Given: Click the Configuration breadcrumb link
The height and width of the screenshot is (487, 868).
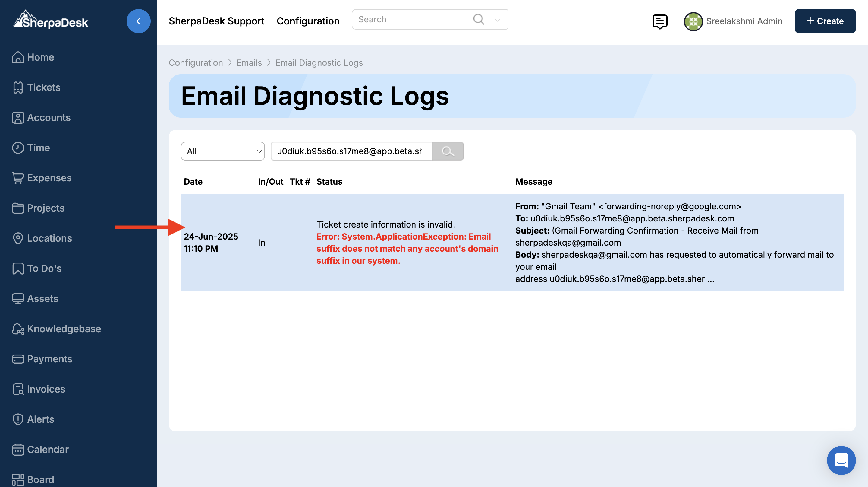Looking at the screenshot, I should point(195,63).
